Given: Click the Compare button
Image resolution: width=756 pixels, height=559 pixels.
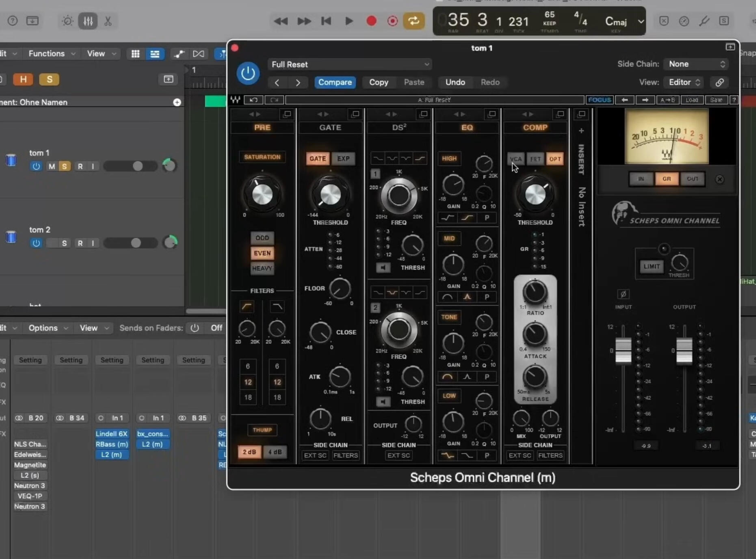Looking at the screenshot, I should coord(335,82).
